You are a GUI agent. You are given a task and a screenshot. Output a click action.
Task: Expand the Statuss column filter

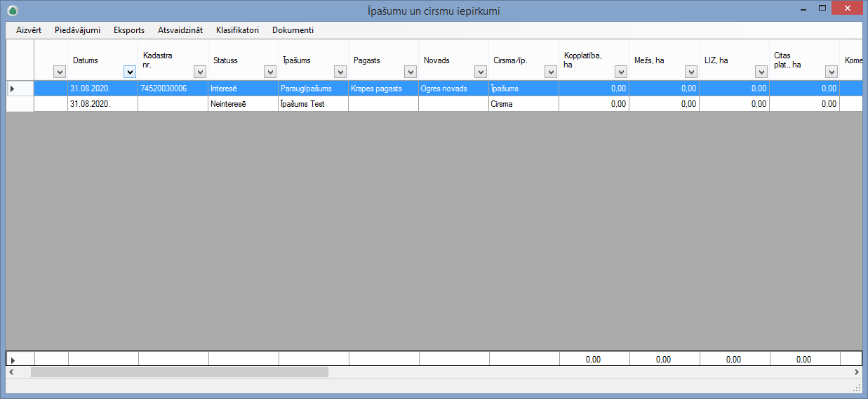point(270,72)
